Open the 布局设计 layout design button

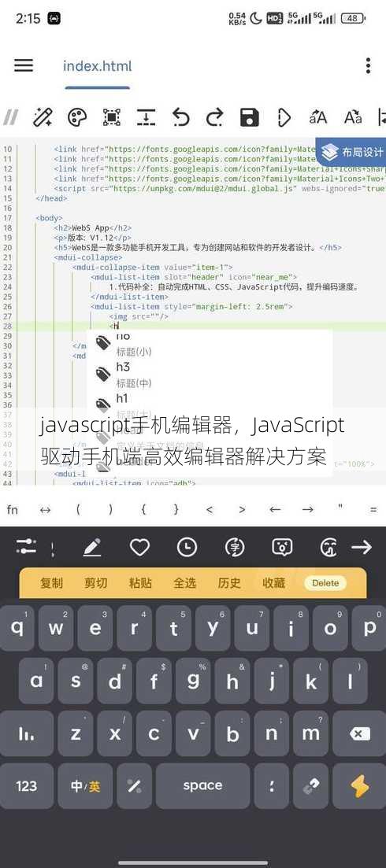point(351,152)
